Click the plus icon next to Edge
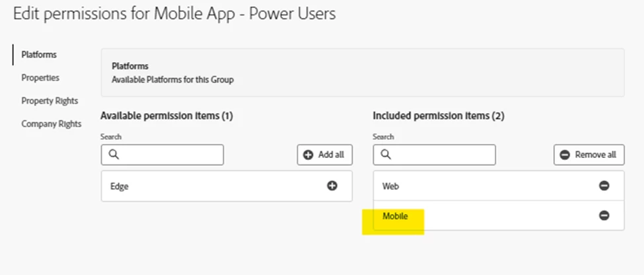Screen dimensions: 644x275 click(332, 186)
